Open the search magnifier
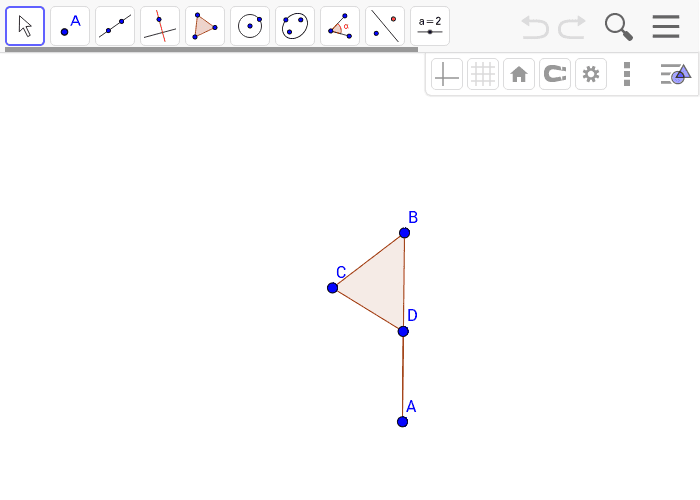The width and height of the screenshot is (700, 500). [619, 27]
